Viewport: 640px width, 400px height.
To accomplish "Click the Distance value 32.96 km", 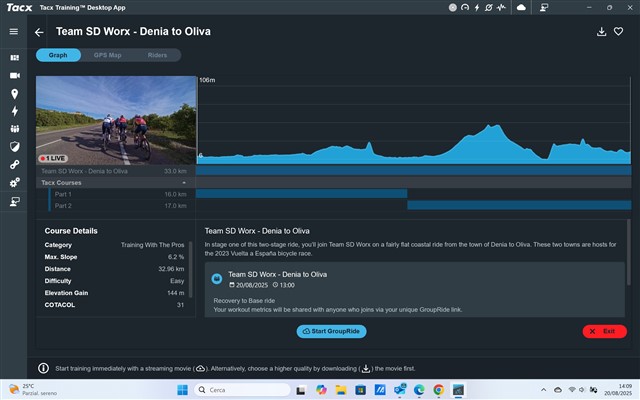I will coord(171,269).
